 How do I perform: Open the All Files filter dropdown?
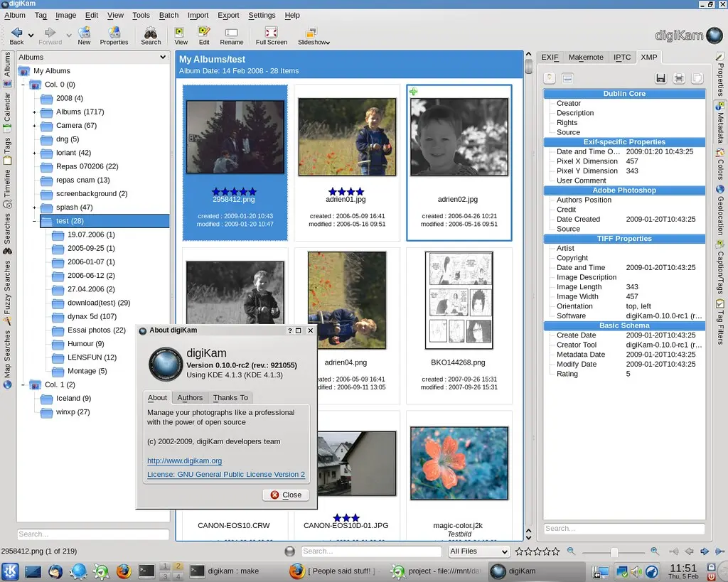(x=478, y=551)
